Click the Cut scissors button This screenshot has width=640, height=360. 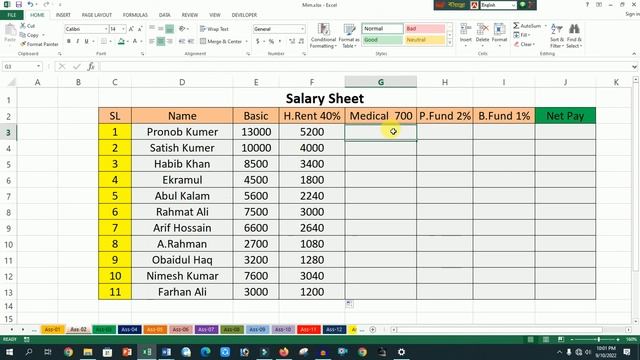click(27, 26)
